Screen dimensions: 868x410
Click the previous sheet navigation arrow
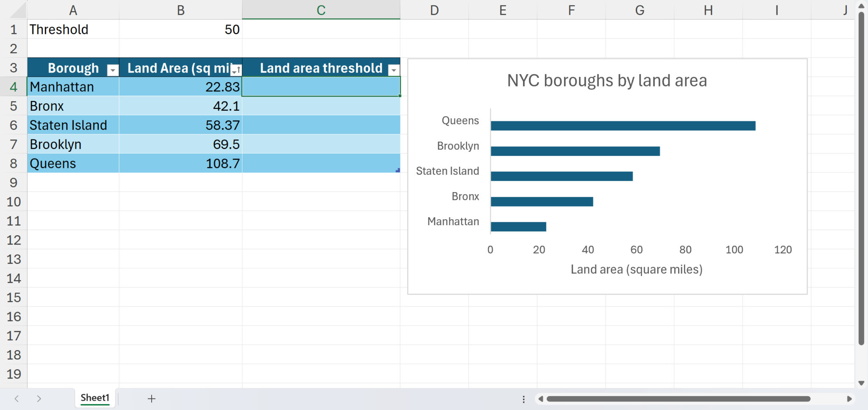click(17, 399)
